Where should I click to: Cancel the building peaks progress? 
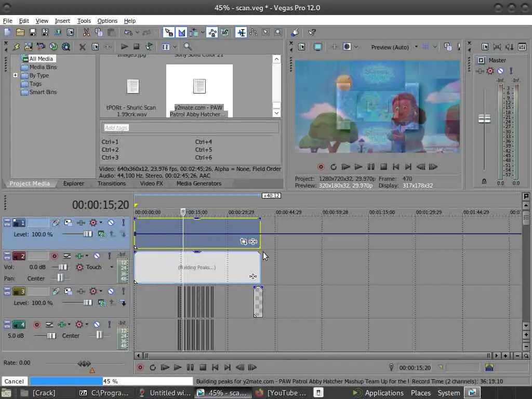pyautogui.click(x=14, y=381)
